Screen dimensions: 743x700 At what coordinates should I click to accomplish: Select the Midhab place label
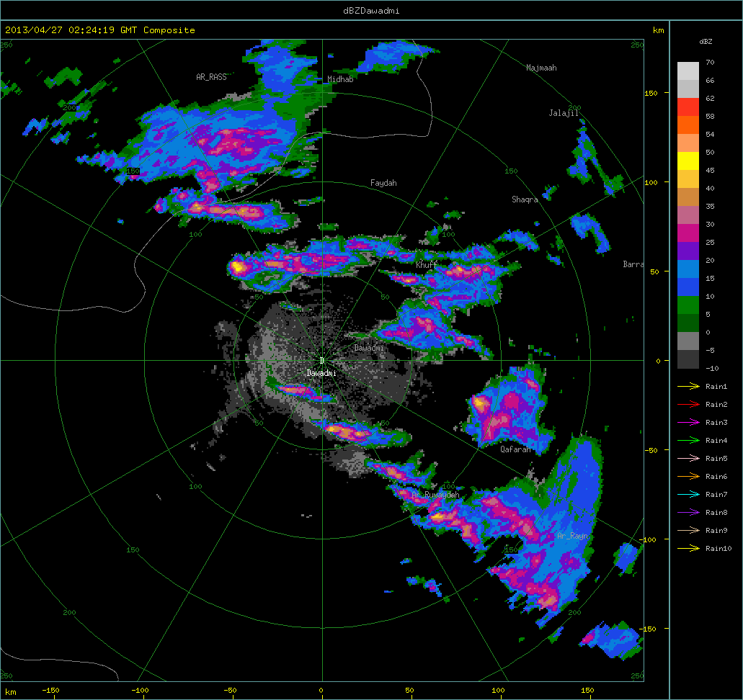(x=340, y=79)
